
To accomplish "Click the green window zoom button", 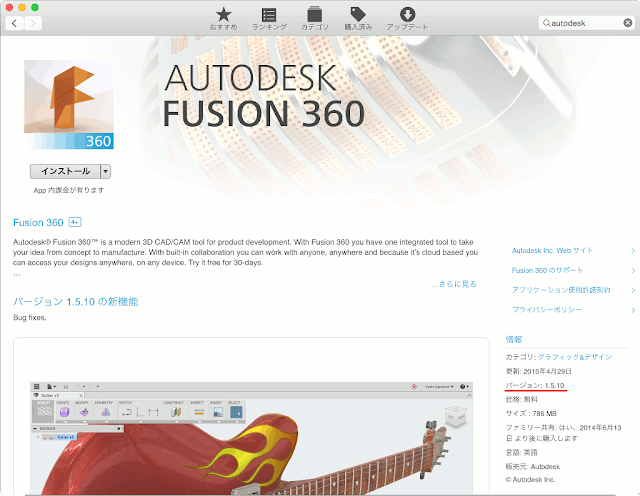I will pyautogui.click(x=35, y=7).
